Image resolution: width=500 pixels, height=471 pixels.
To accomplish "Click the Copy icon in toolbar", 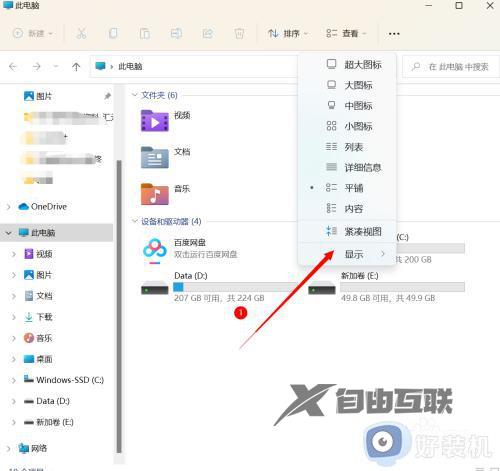I will (x=113, y=33).
